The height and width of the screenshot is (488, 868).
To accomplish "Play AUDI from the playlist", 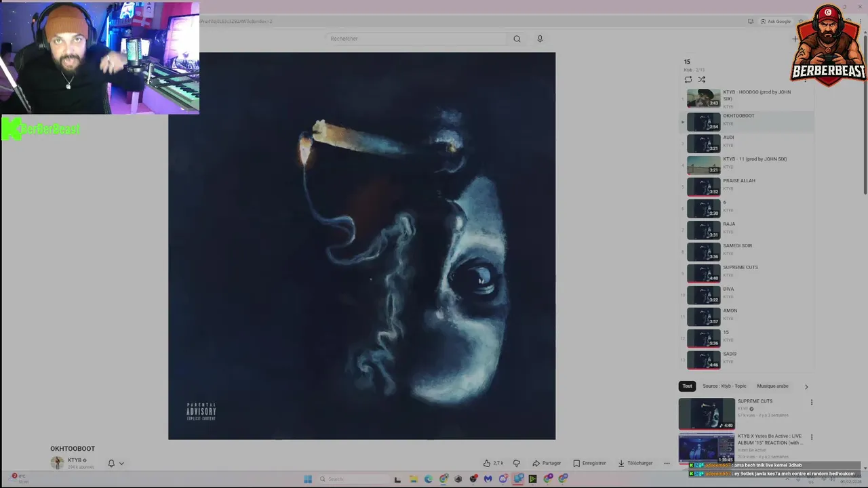I will 746,143.
